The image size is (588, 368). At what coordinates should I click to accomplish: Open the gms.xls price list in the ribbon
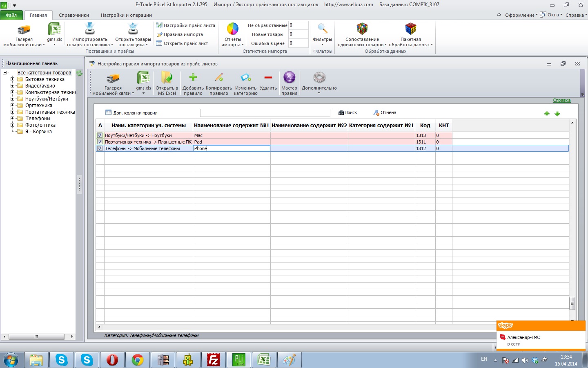point(54,34)
